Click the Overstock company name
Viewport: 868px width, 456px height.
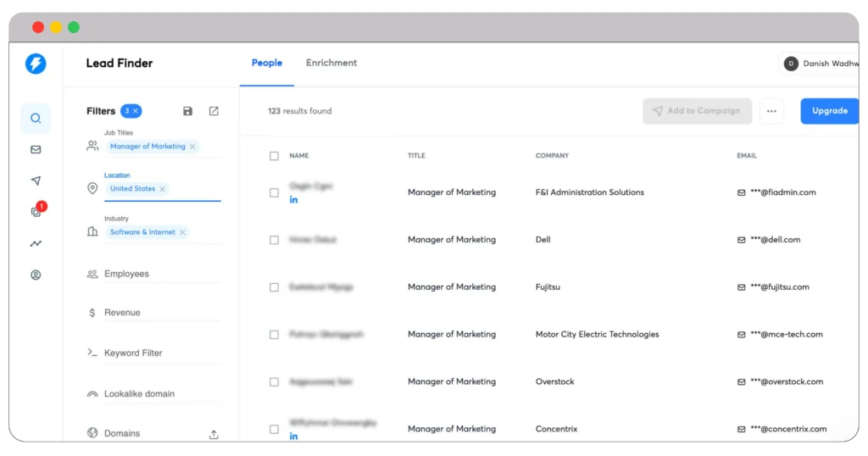[554, 382]
